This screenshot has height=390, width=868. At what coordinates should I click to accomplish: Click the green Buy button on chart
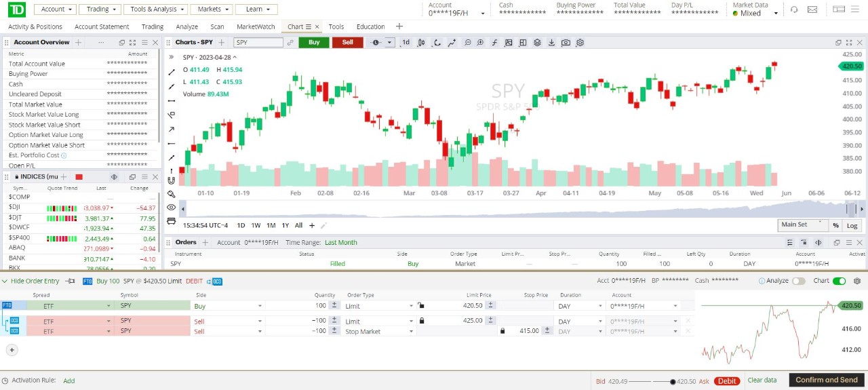pyautogui.click(x=314, y=42)
